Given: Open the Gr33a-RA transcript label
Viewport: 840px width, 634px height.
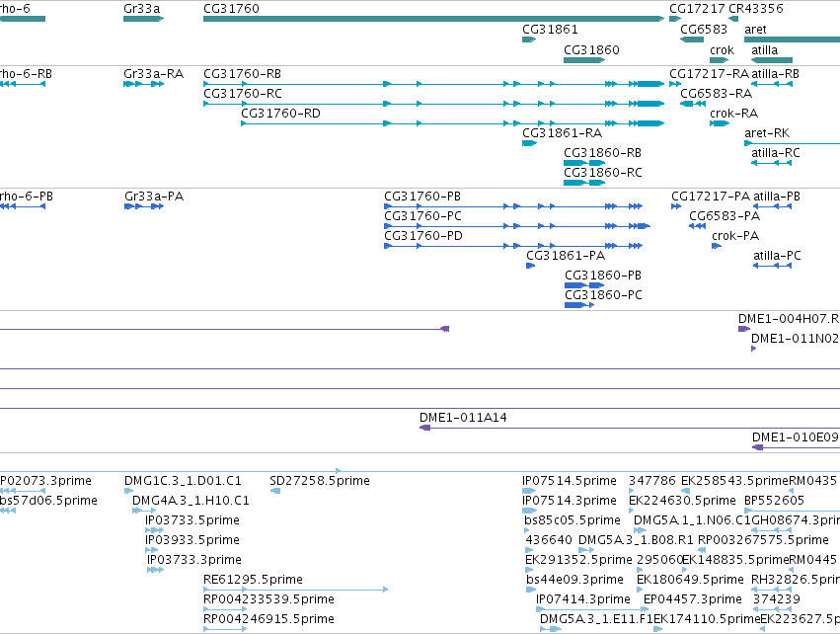Looking at the screenshot, I should click(153, 73).
